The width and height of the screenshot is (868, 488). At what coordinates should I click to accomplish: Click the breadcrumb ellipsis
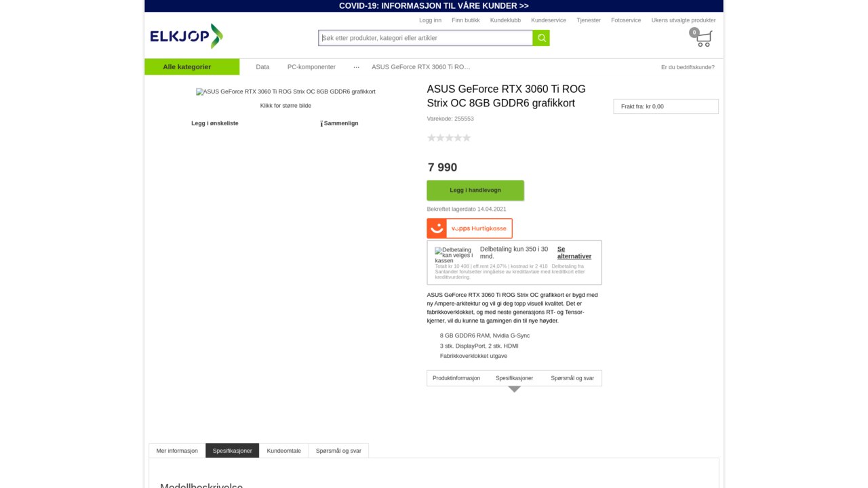click(357, 67)
